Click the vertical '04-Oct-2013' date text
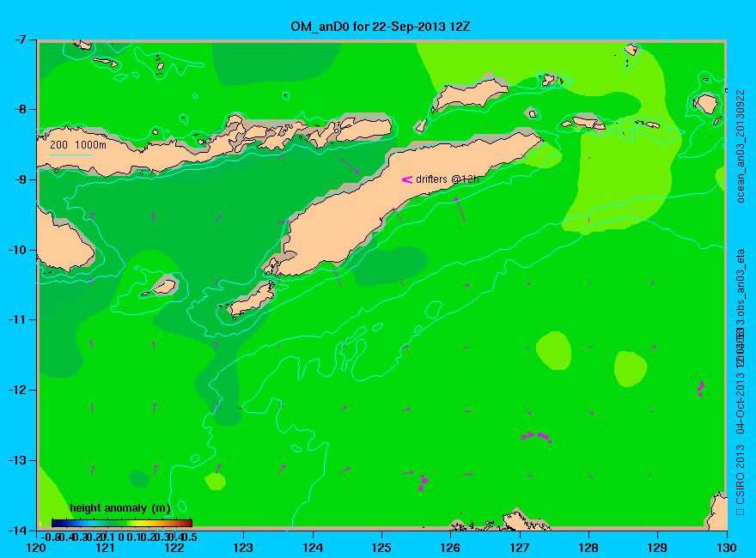 click(x=741, y=403)
